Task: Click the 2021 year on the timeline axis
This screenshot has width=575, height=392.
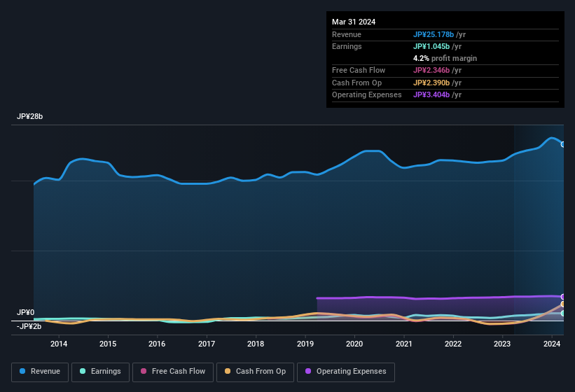Action: pos(403,344)
